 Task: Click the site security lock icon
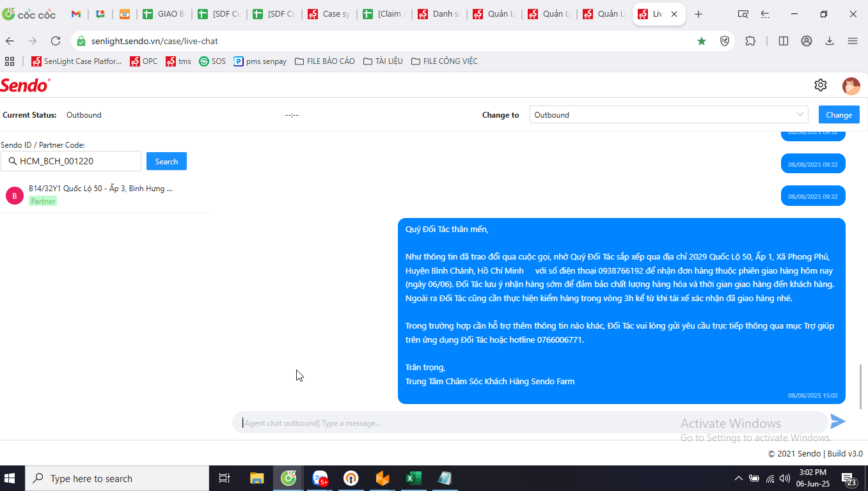pos(81,41)
